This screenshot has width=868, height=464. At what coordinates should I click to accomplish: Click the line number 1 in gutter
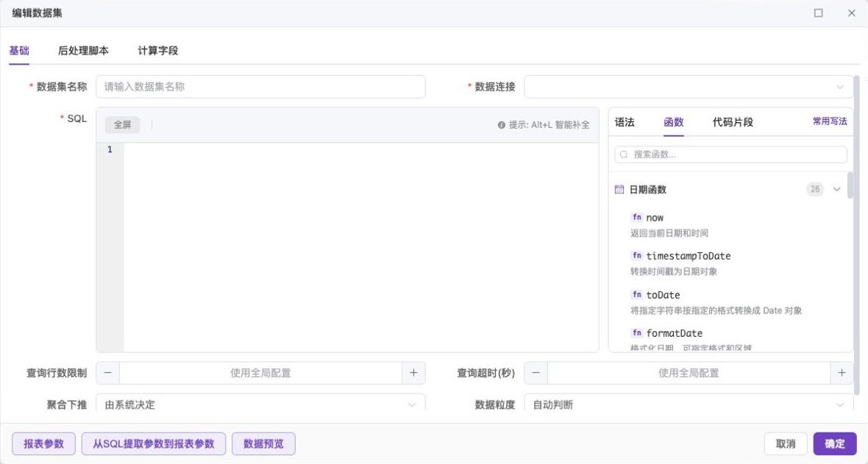[110, 149]
